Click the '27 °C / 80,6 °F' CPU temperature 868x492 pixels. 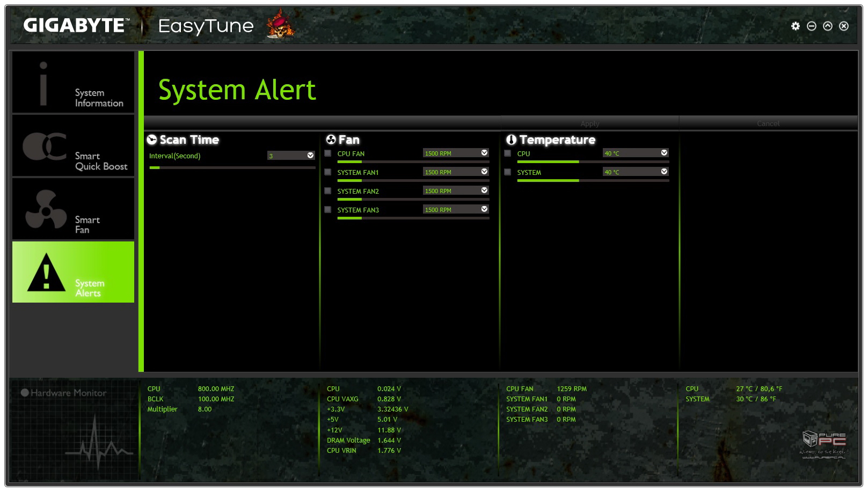pos(759,388)
